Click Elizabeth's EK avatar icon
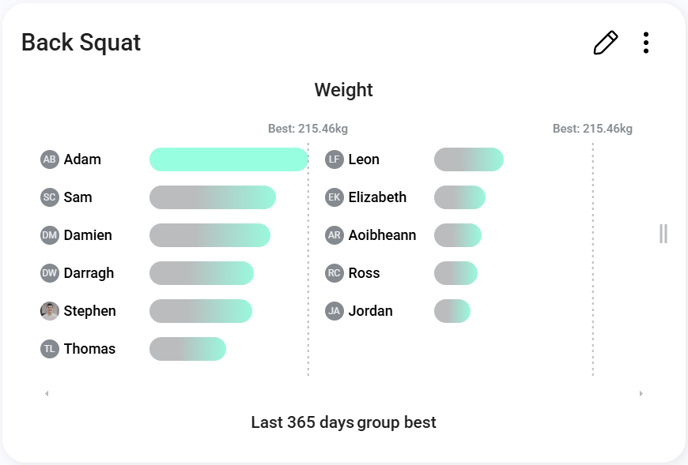Image resolution: width=688 pixels, height=465 pixels. 335,197
